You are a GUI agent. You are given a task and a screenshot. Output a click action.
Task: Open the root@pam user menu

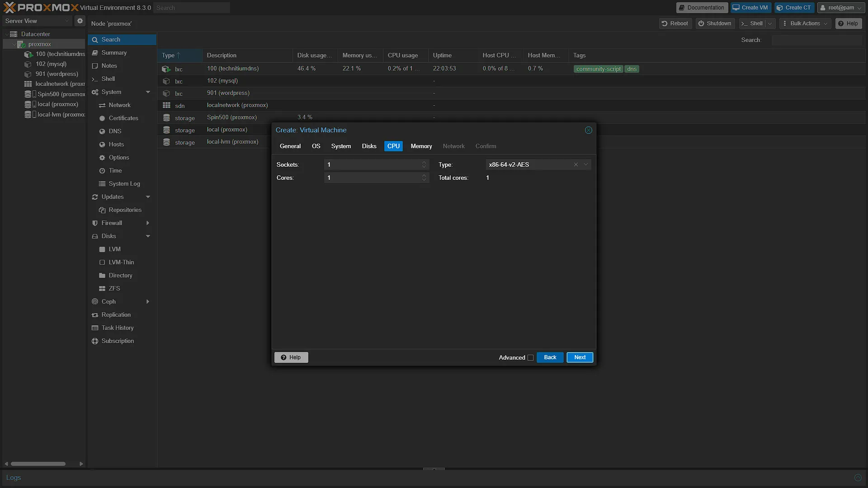coord(840,8)
